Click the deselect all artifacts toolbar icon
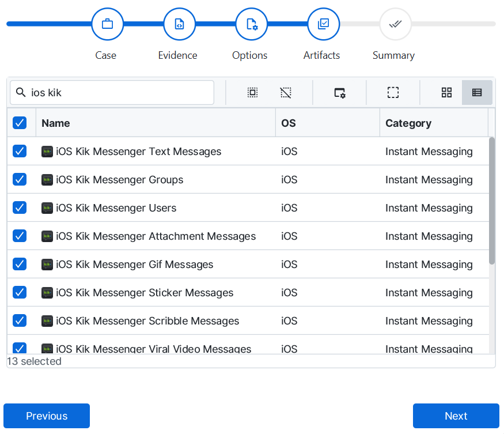The image size is (504, 434). [286, 93]
